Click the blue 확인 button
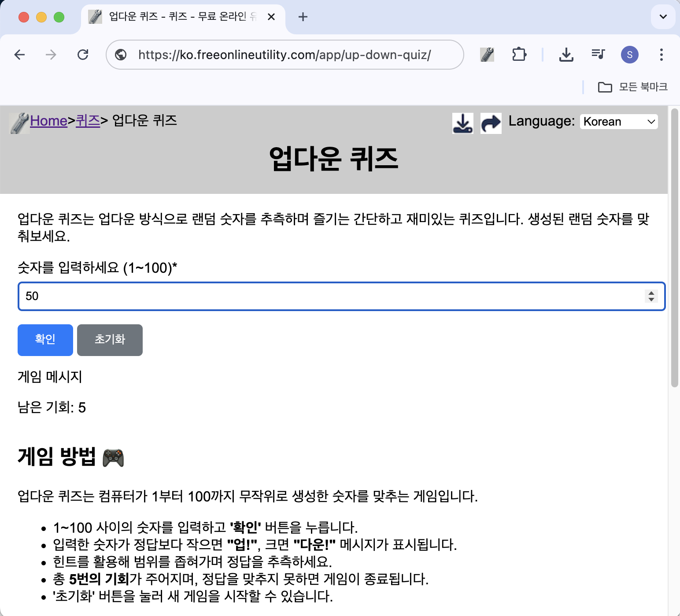This screenshot has width=680, height=616. coord(45,340)
